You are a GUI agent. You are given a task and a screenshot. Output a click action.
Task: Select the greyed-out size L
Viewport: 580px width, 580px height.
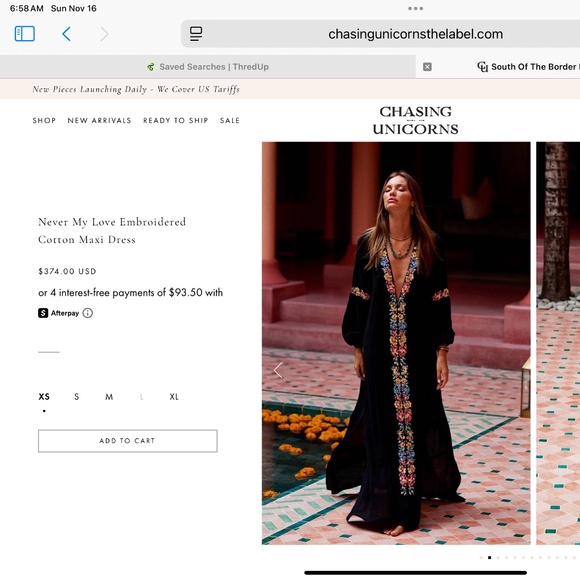142,397
